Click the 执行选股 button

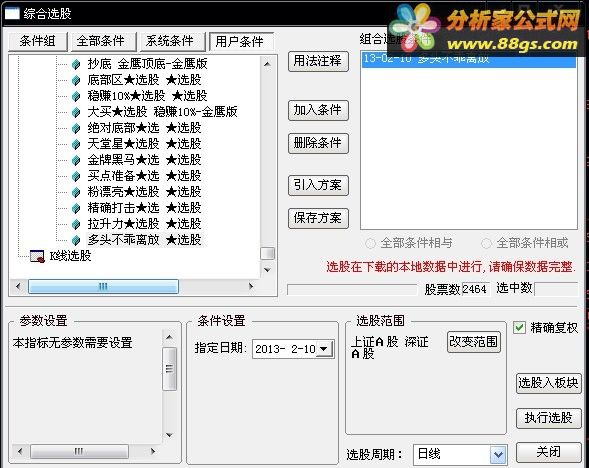(548, 418)
